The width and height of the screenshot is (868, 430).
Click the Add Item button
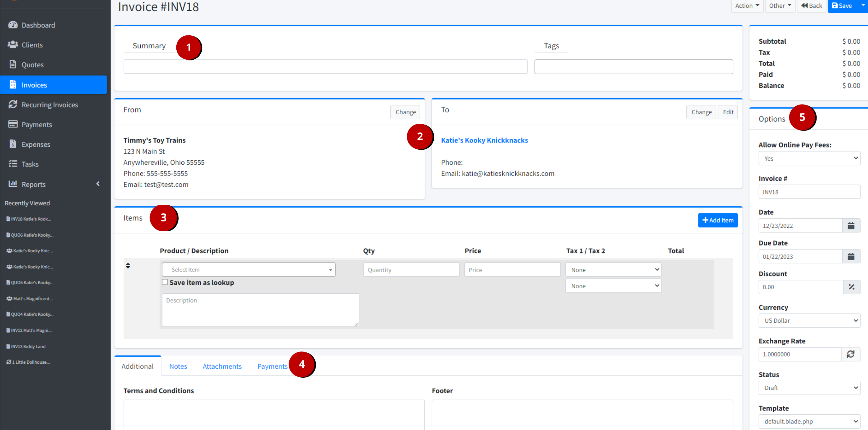click(x=717, y=220)
